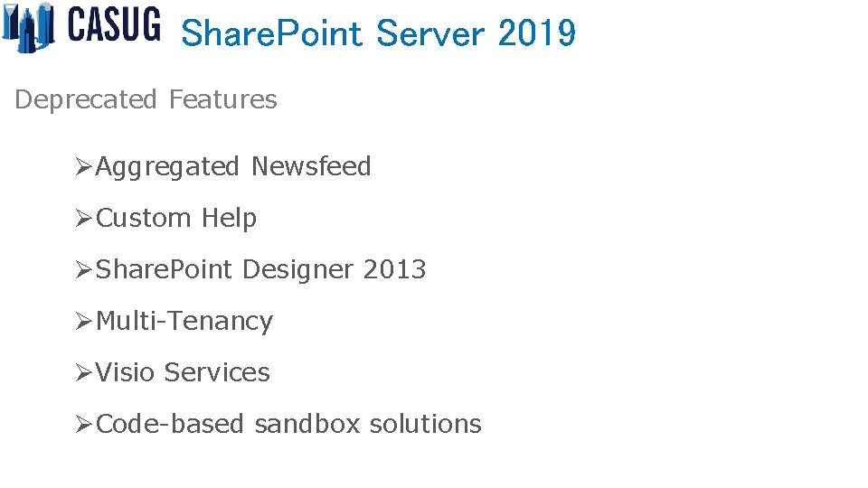Click the Code-based sandbox solutions text

coord(288,424)
